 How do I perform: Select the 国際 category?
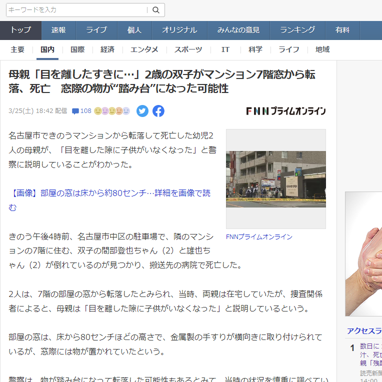pyautogui.click(x=77, y=50)
